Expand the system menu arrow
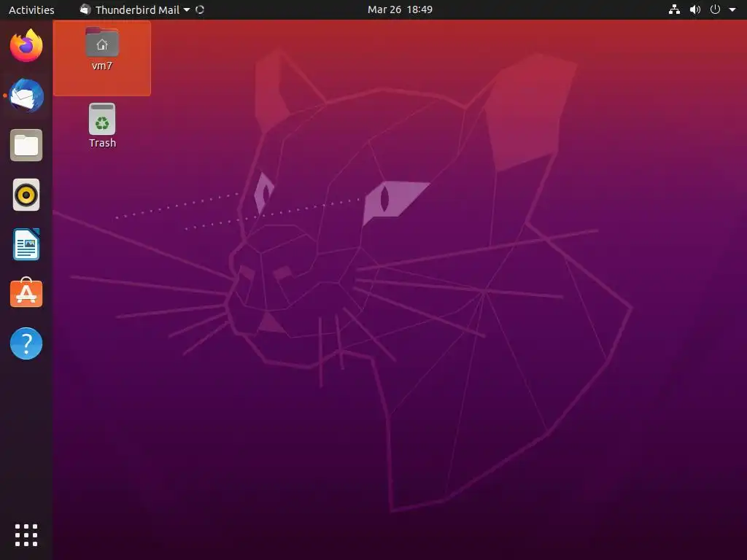This screenshot has height=560, width=747. click(x=732, y=9)
